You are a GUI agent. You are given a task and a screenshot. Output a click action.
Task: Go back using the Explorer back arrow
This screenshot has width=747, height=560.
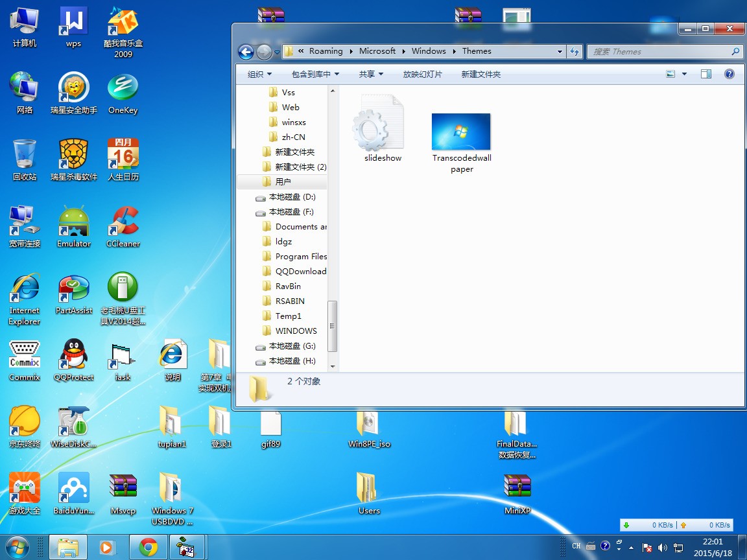pyautogui.click(x=246, y=51)
